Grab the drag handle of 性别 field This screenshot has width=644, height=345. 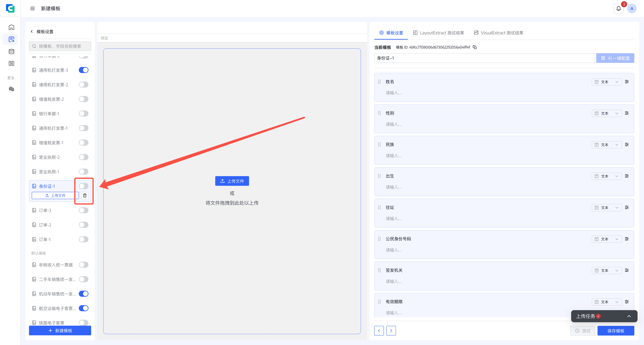tap(379, 113)
